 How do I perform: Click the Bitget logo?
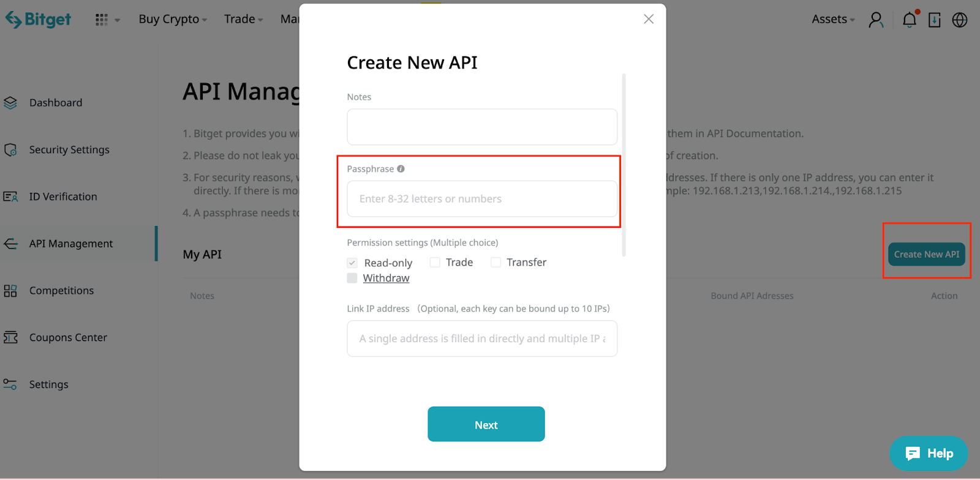[x=39, y=20]
